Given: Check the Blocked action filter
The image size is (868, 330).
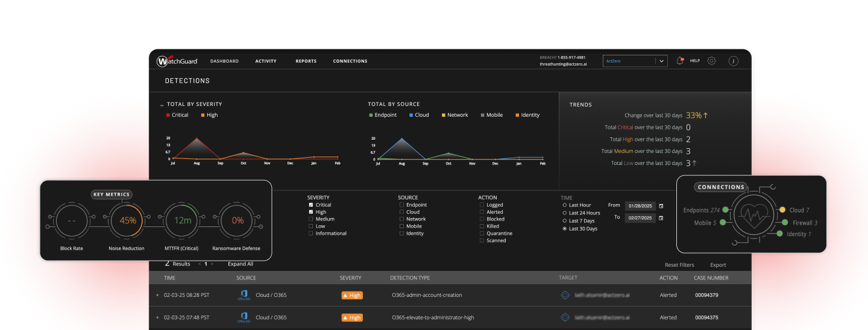Looking at the screenshot, I should click(482, 219).
